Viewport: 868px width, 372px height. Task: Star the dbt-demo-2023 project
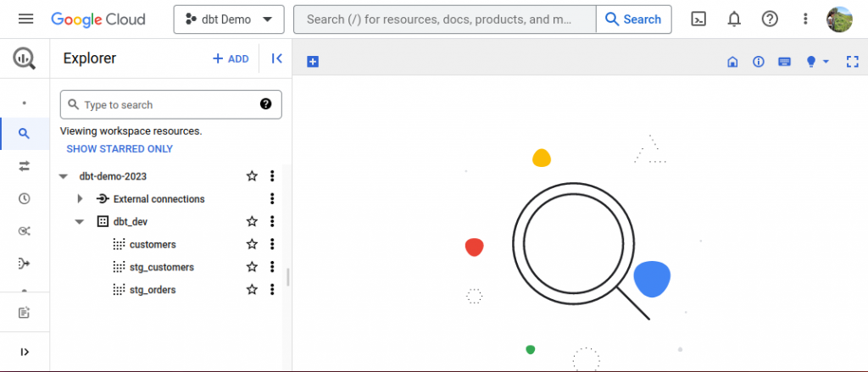pyautogui.click(x=252, y=176)
